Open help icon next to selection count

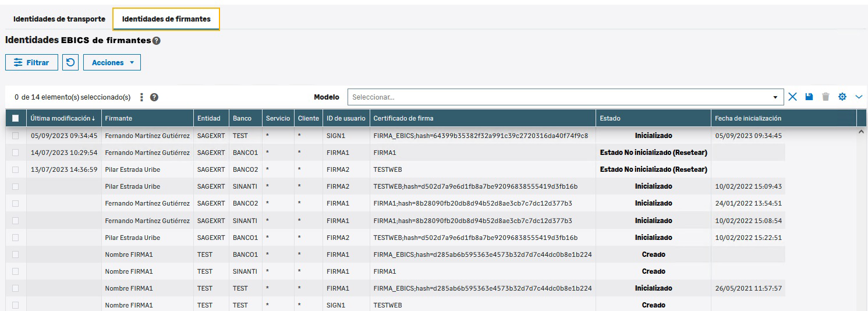(154, 97)
